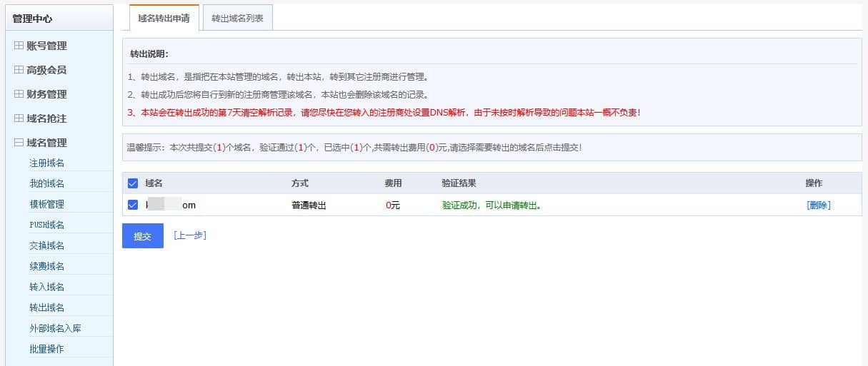
Task: Select 交换域名 in the sidebar
Action: 47,246
